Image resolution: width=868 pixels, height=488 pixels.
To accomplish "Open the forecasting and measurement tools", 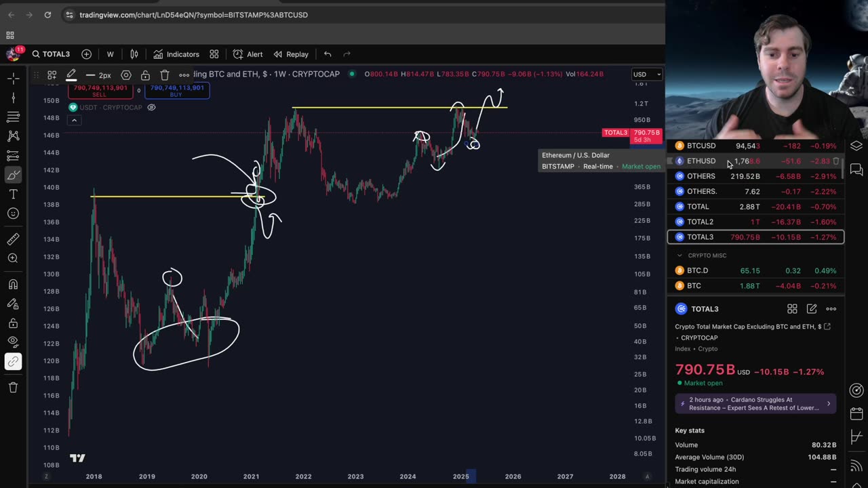I will [x=13, y=156].
